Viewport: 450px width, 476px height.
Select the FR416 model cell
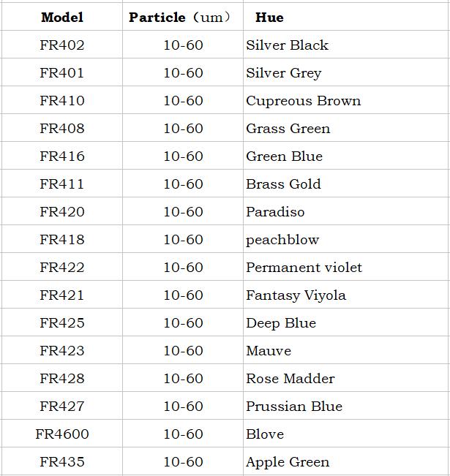coord(62,156)
